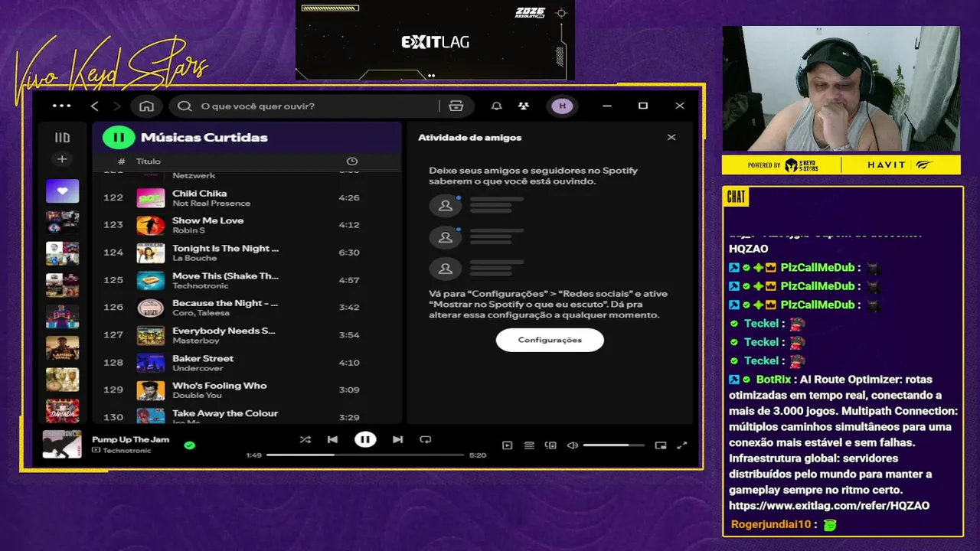Pause the song in the player bar
The image size is (980, 551).
365,439
